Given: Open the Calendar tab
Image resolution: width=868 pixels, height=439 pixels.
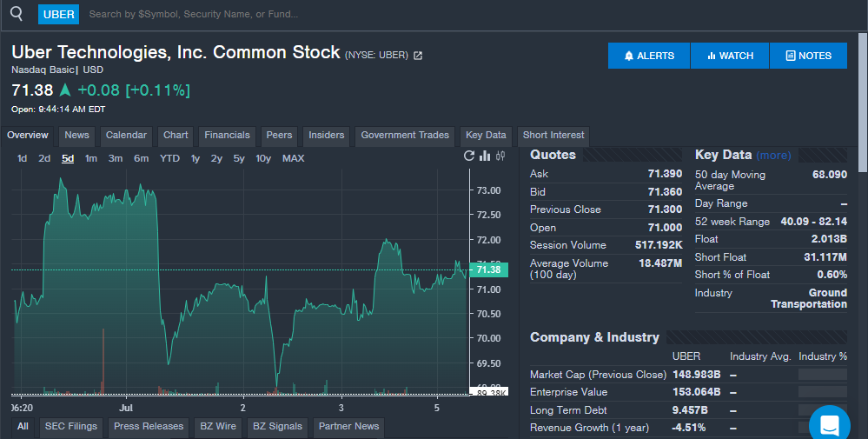Looking at the screenshot, I should click(126, 136).
